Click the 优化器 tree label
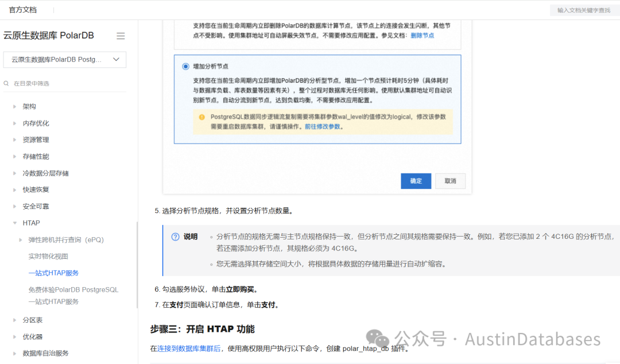The height and width of the screenshot is (364, 620). tap(32, 336)
